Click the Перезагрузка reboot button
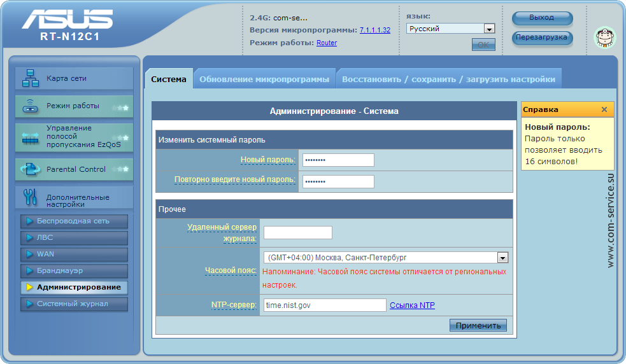The image size is (626, 364). point(541,38)
